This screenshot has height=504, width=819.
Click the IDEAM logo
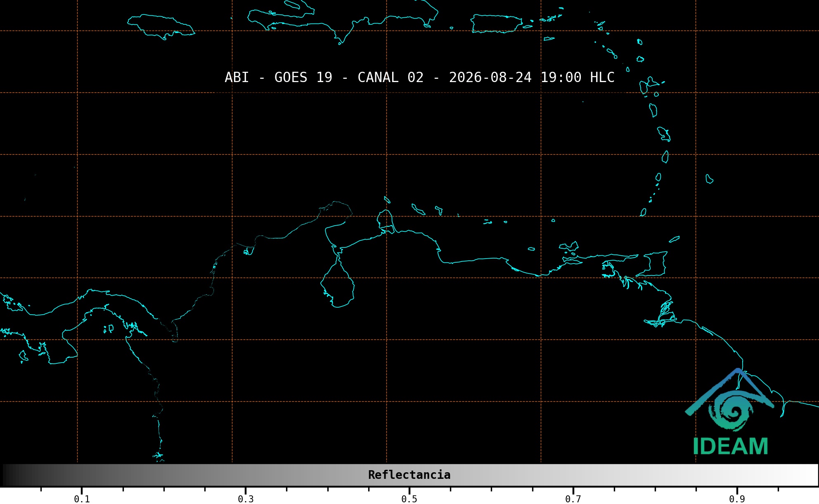[x=730, y=412]
